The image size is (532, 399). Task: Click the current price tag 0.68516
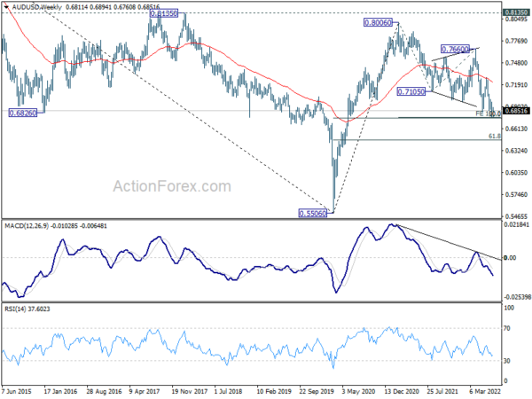516,111
